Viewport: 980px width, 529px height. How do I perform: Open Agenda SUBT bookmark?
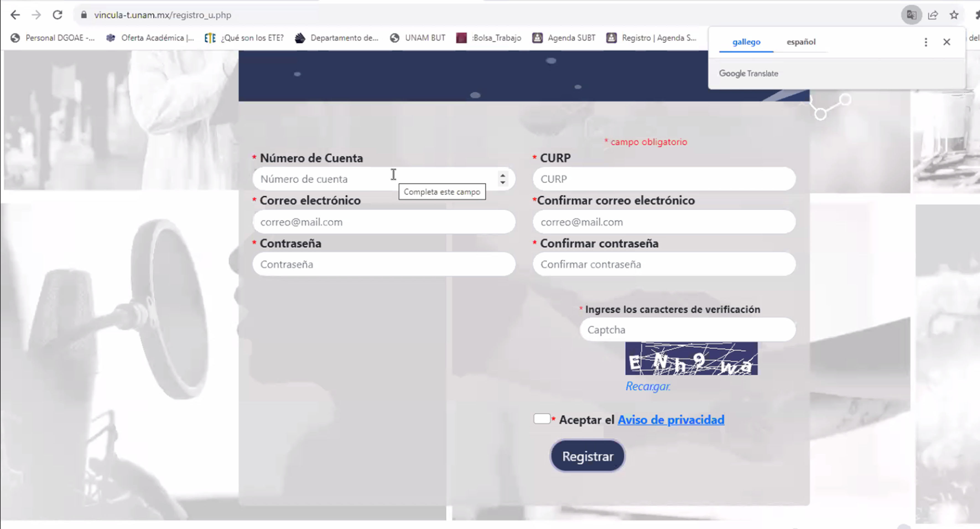coord(564,38)
